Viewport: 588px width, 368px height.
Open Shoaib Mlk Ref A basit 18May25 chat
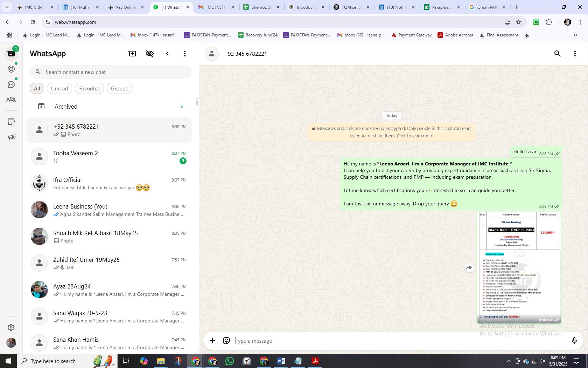pos(109,237)
